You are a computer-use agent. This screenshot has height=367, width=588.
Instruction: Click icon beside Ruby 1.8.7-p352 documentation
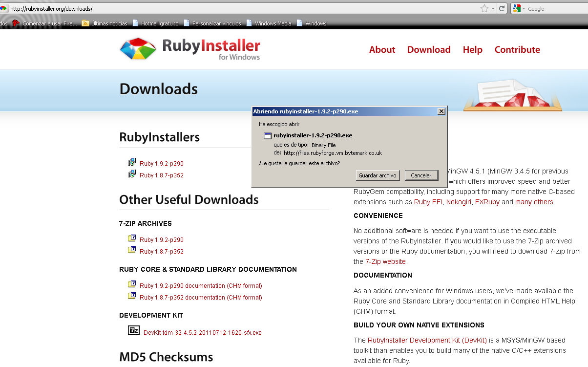[132, 296]
